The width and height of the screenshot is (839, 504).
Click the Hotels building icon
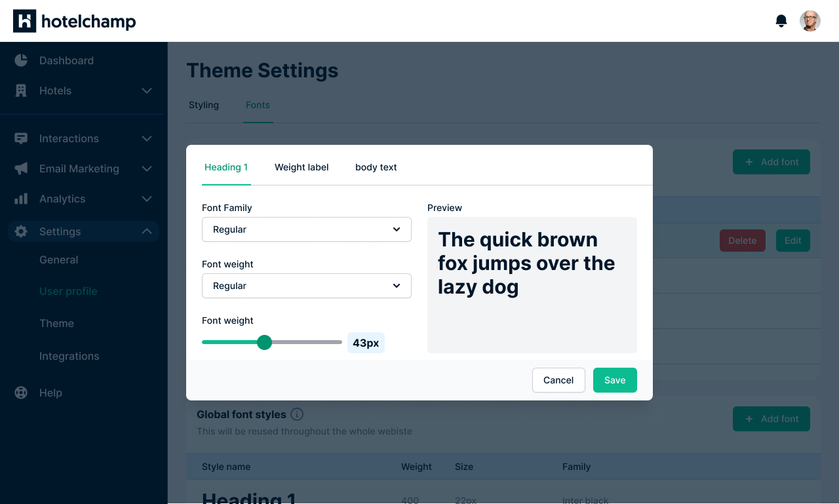point(21,90)
